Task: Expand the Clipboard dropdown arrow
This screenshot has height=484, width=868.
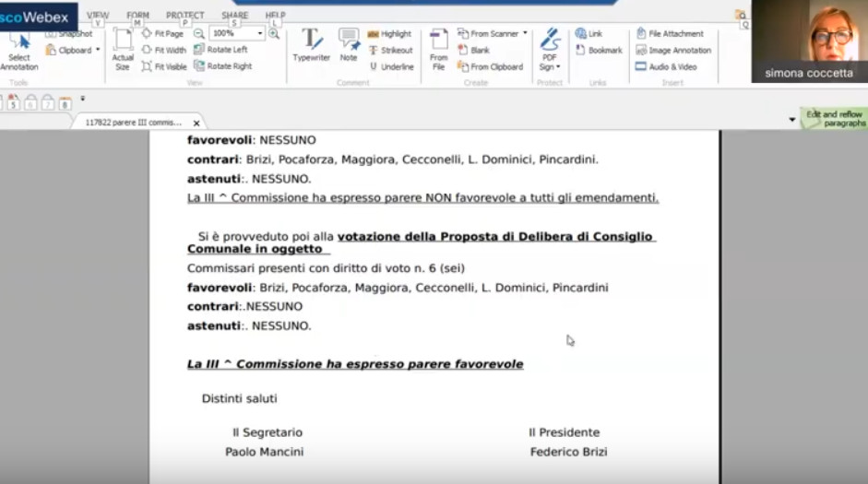Action: [x=98, y=50]
